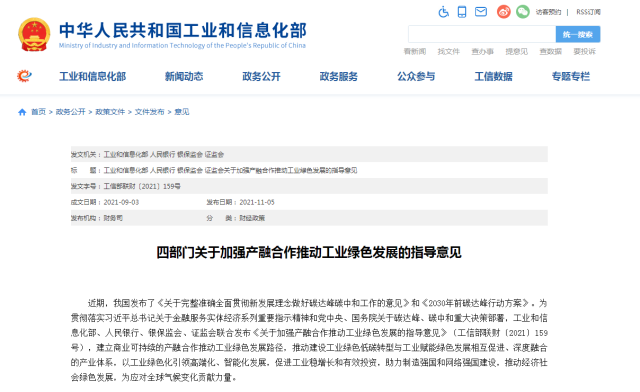Open the 政务服务 nav menu
640x392 pixels.
[x=339, y=76]
